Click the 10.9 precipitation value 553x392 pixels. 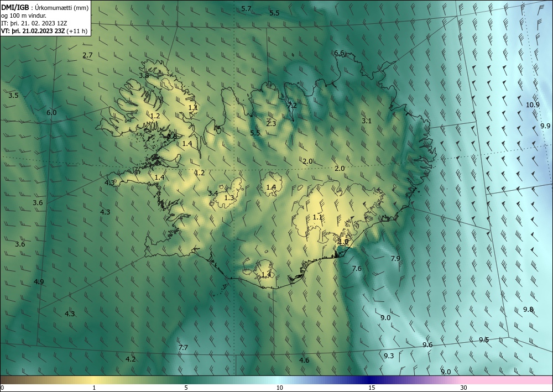(533, 104)
